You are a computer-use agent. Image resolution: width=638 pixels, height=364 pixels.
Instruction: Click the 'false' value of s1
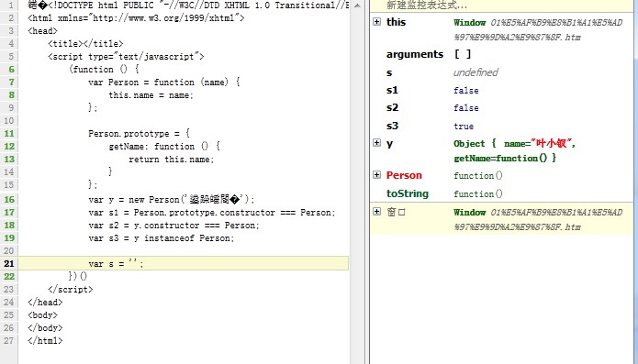coord(466,91)
